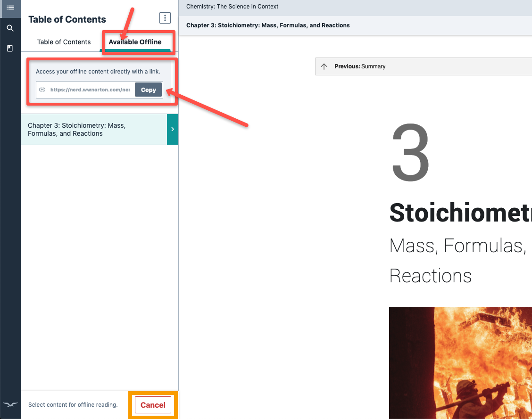Click the offline link URL field

coord(90,90)
